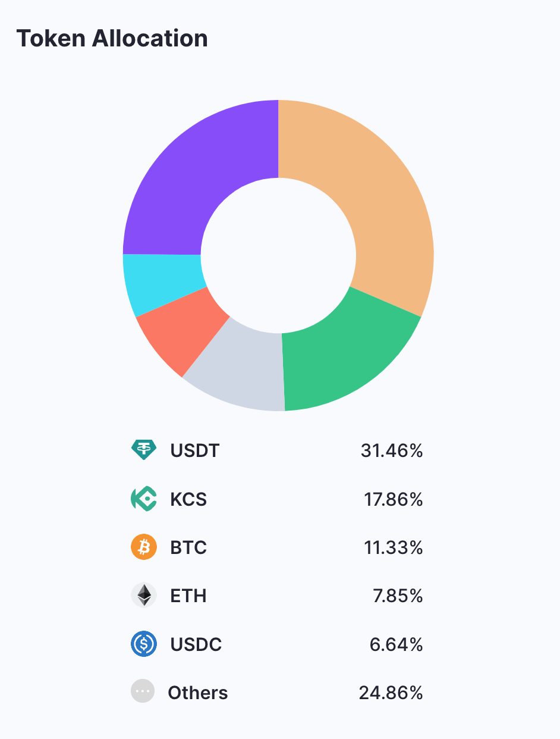Click the KCS label in legend
This screenshot has width=560, height=739.
click(188, 499)
